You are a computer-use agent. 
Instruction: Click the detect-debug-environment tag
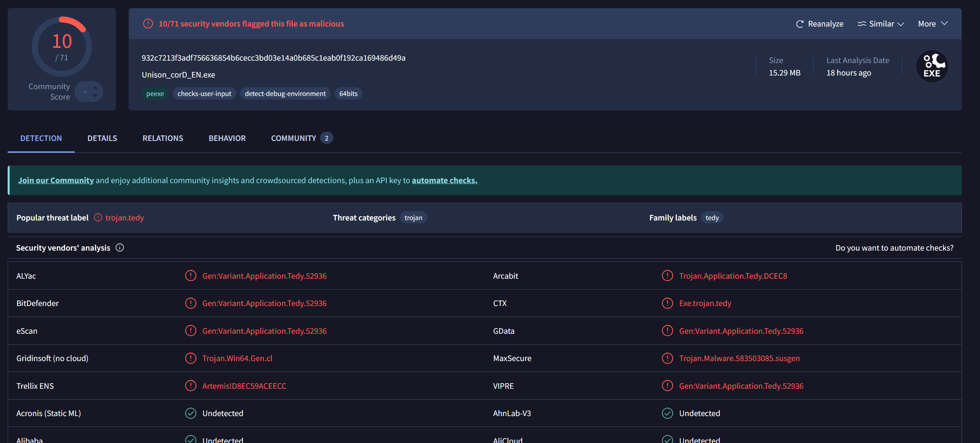tap(285, 94)
